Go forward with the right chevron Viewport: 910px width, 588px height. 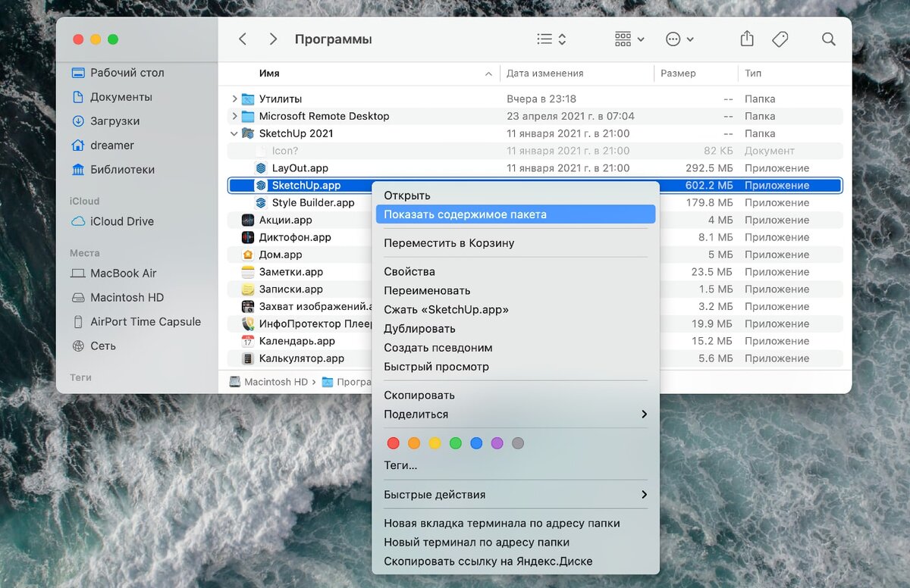273,39
